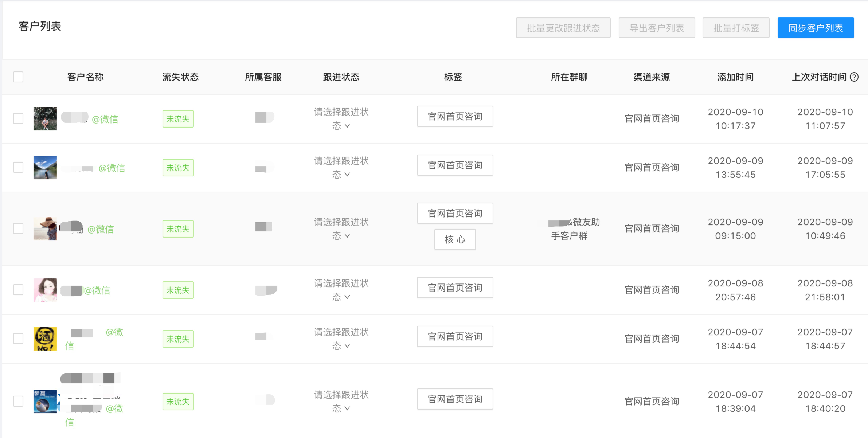Click the 批量更改跟进状态 button

[x=563, y=28]
